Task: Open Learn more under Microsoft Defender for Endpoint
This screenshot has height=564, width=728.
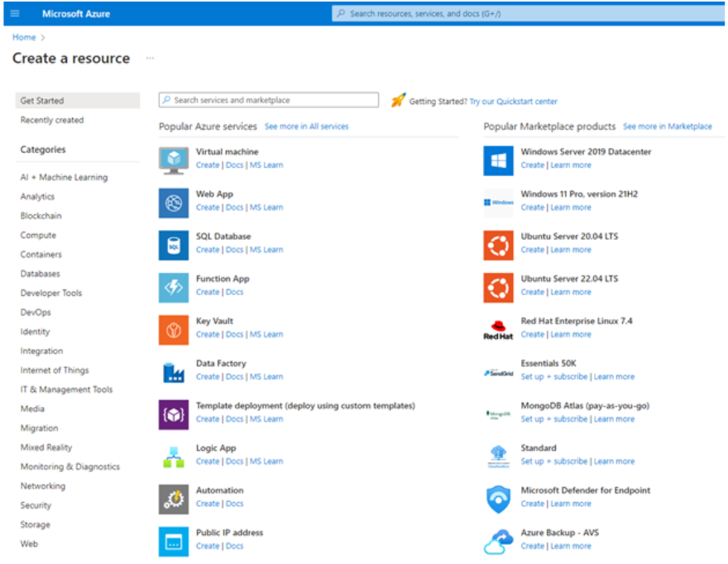Action: click(x=571, y=503)
